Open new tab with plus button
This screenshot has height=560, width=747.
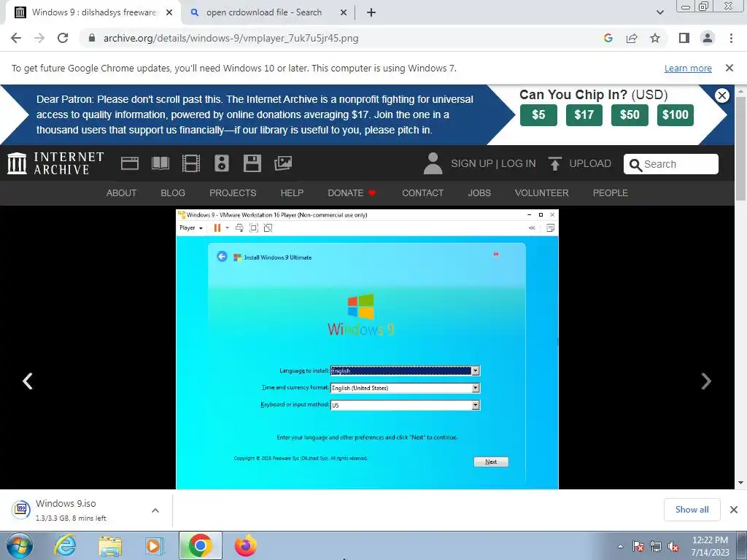(371, 12)
